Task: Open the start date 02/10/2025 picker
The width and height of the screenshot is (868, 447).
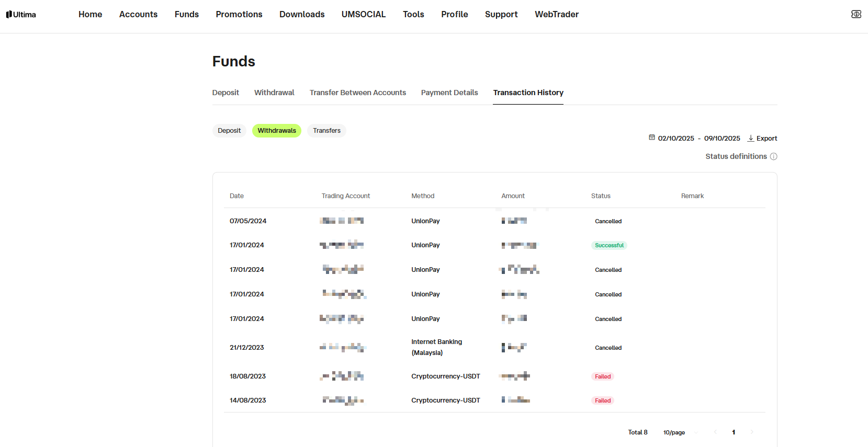Action: [x=676, y=139]
